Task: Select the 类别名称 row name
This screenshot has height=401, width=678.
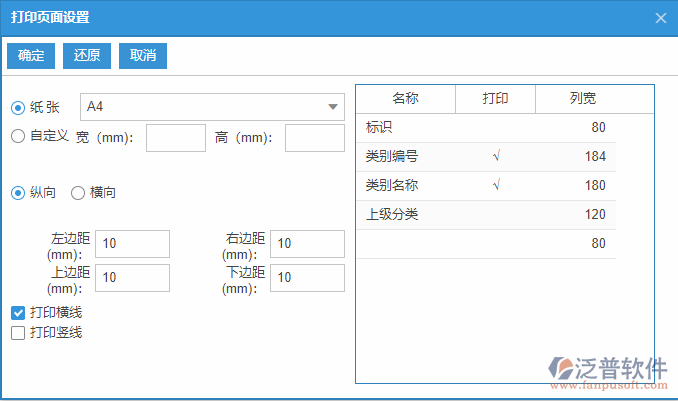Action: pos(392,186)
